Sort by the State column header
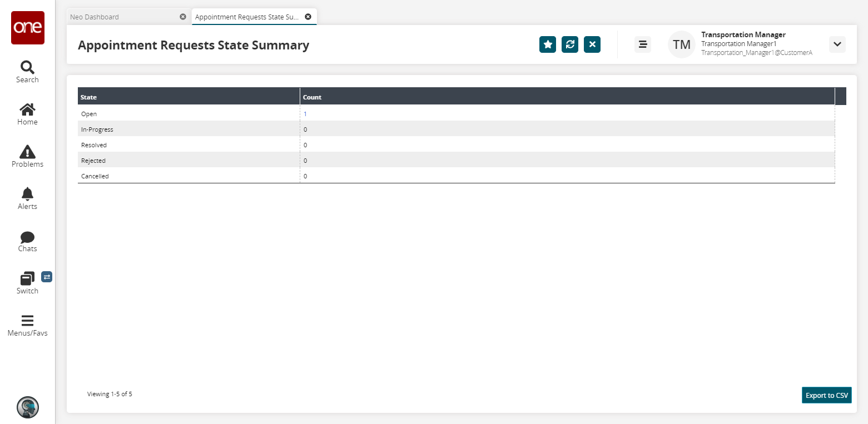The height and width of the screenshot is (424, 868). (x=189, y=96)
